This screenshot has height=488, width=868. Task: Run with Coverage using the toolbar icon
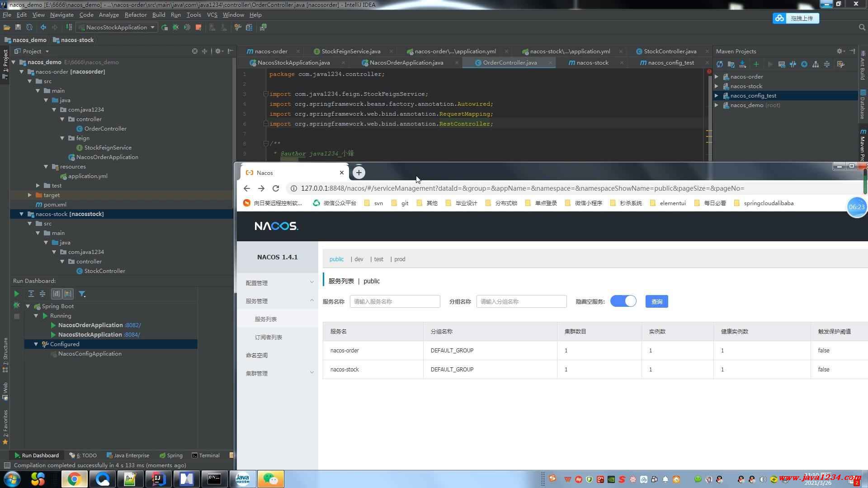coord(187,28)
